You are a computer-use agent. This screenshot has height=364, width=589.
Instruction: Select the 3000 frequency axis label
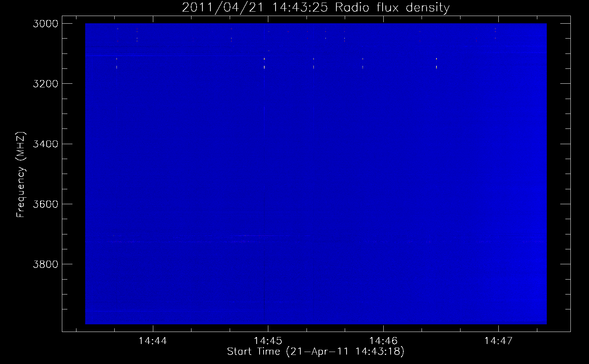[x=46, y=24]
